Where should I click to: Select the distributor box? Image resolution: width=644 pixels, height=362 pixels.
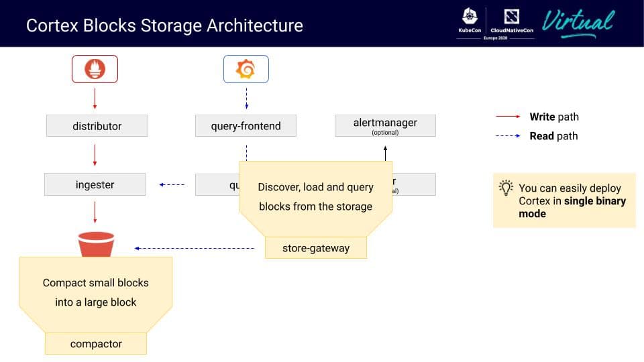(97, 125)
